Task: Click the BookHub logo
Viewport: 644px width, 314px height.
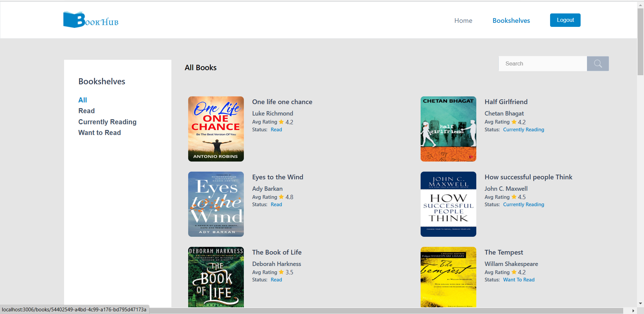Action: click(x=91, y=19)
